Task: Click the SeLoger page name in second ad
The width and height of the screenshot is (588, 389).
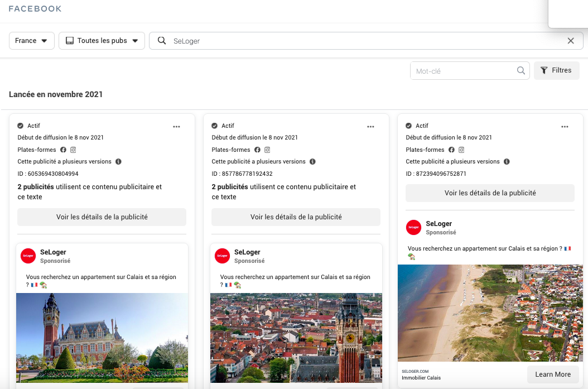Action: pos(247,252)
